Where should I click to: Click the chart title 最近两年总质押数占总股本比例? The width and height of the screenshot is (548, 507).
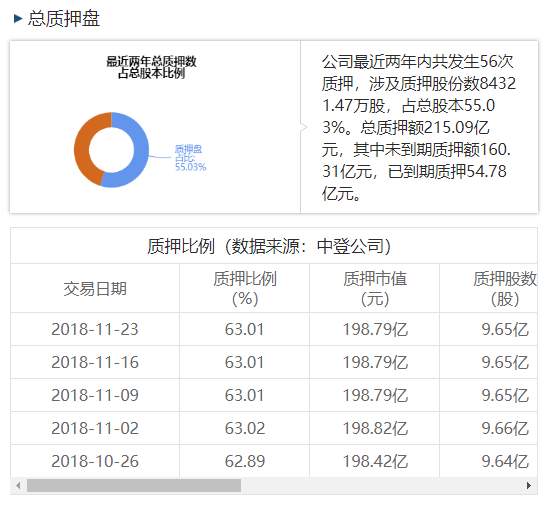point(151,67)
